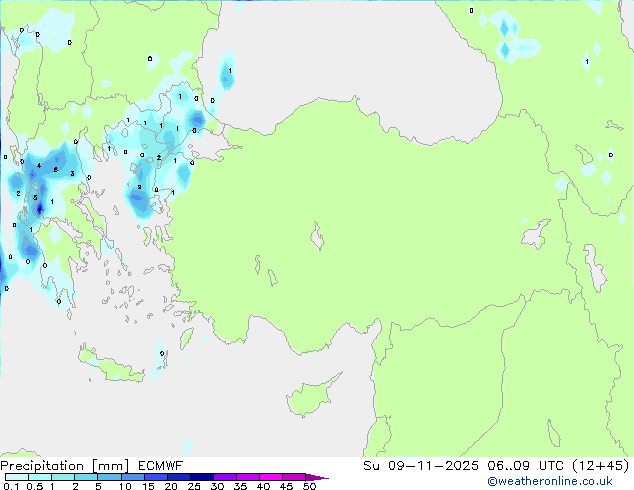Click the '40' legend tick label
634x490 pixels.
click(x=263, y=486)
